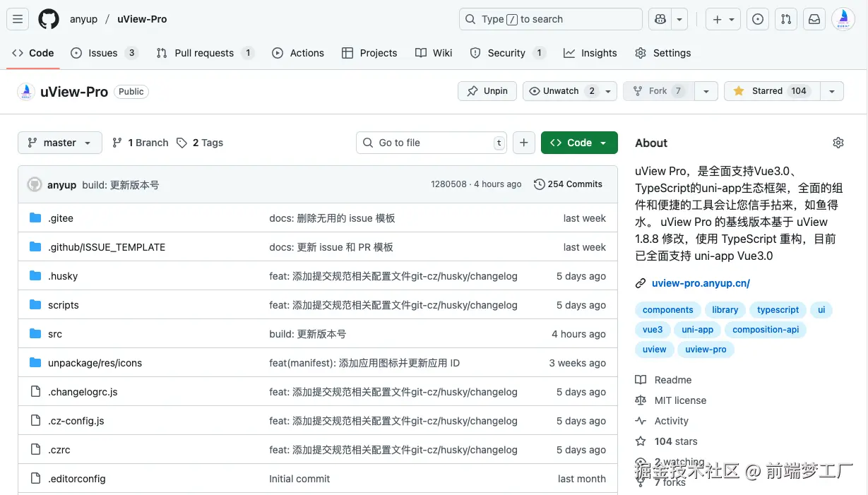The height and width of the screenshot is (495, 868).
Task: Switch to the Wiki tab
Action: point(434,53)
